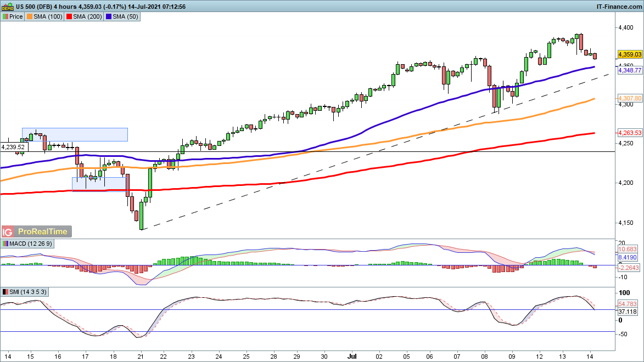Click the -50 level on SMI scale

pos(624,335)
